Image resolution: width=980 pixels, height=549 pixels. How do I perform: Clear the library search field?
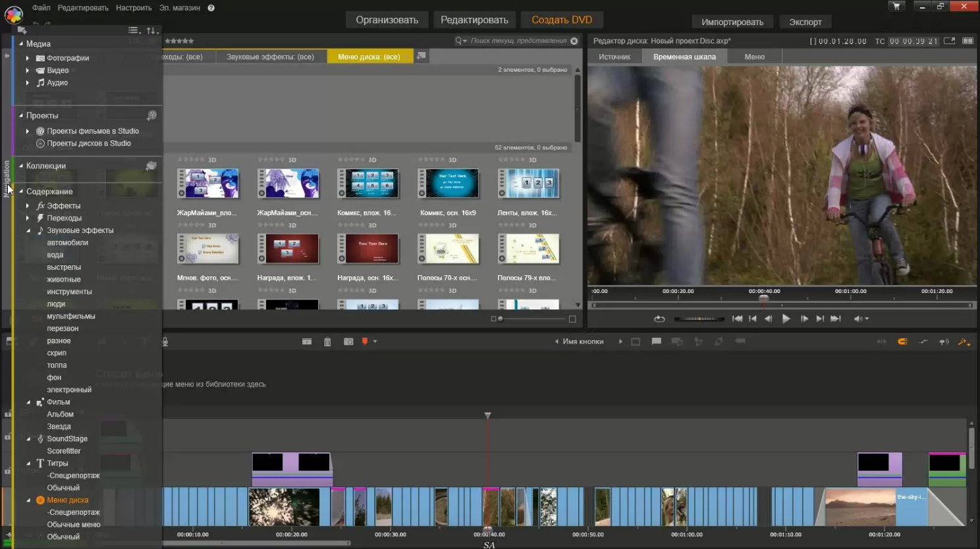pyautogui.click(x=574, y=41)
